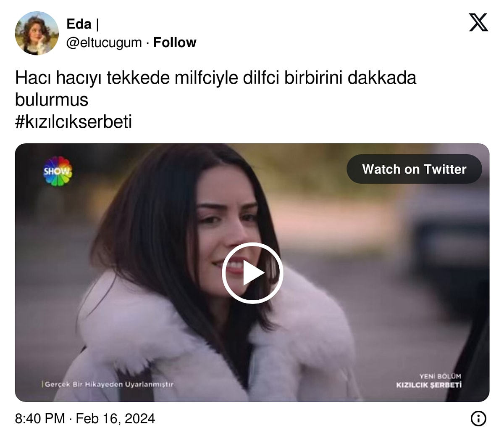Play the embedded video
This screenshot has height=444, width=504.
[252, 273]
